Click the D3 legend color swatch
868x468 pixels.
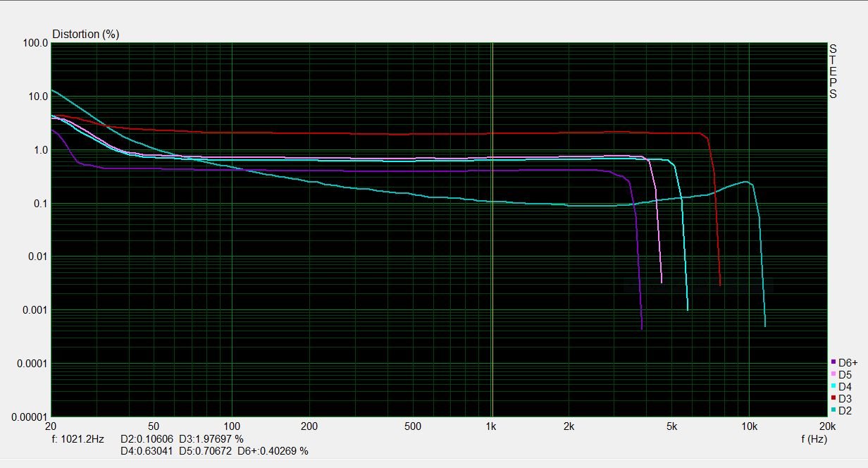point(833,398)
